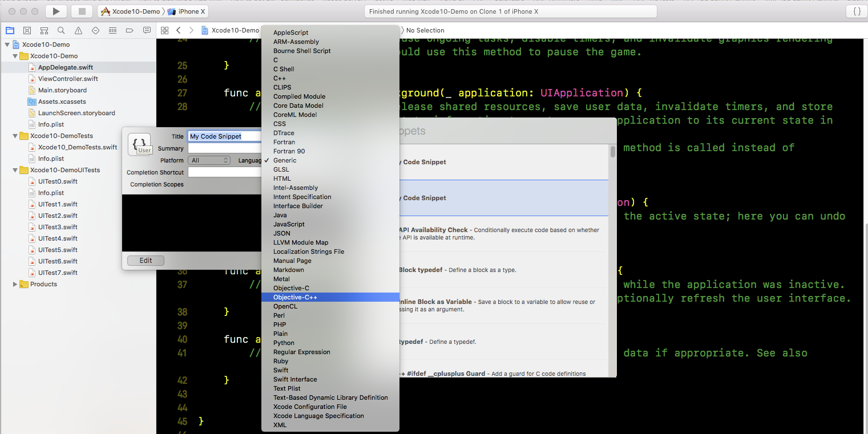Pick Markdown from the language menu

pos(288,270)
